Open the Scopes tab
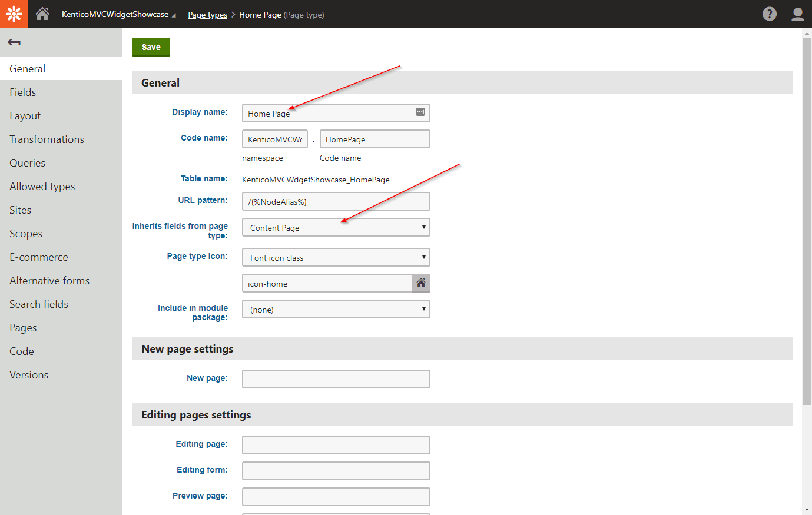 pos(61,233)
